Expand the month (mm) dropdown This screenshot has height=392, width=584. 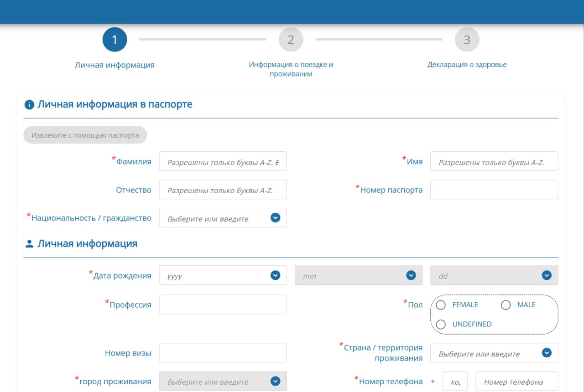point(411,275)
